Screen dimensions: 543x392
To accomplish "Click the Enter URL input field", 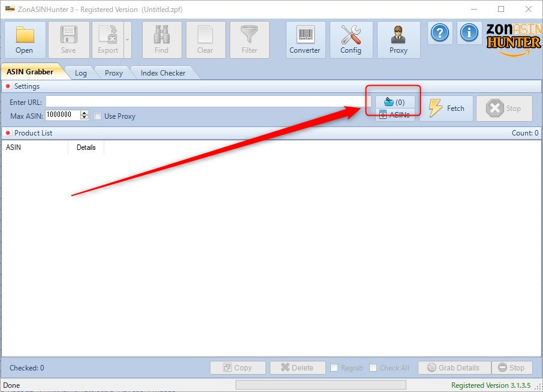I will tap(209, 101).
